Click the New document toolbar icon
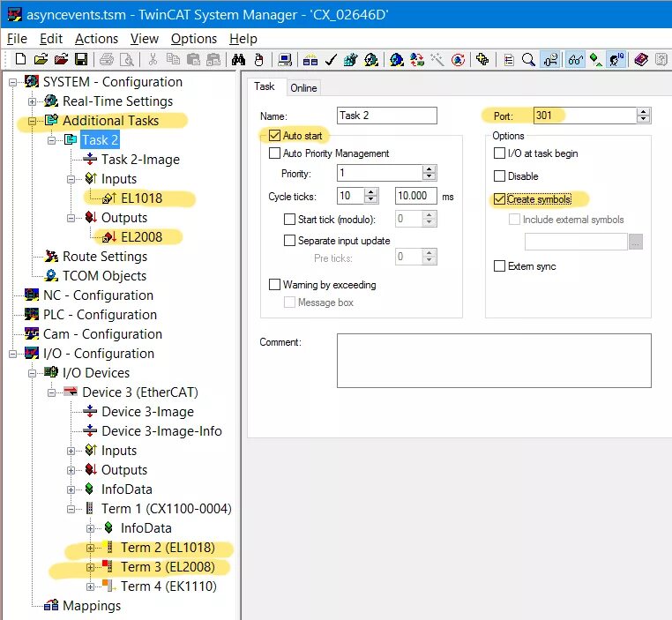The width and height of the screenshot is (672, 620). (20, 59)
